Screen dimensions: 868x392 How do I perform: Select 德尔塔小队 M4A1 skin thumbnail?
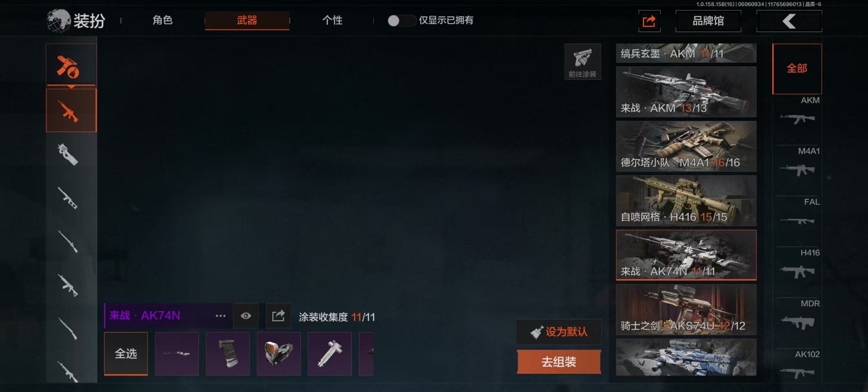tap(686, 146)
